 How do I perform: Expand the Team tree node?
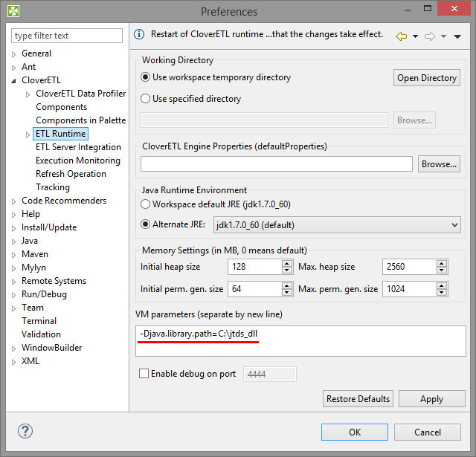[13, 308]
